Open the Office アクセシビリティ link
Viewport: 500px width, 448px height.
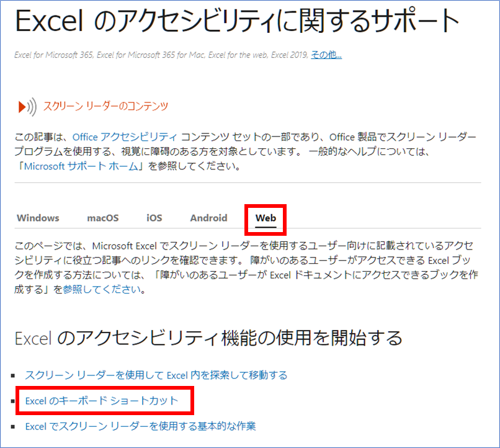[x=125, y=137]
